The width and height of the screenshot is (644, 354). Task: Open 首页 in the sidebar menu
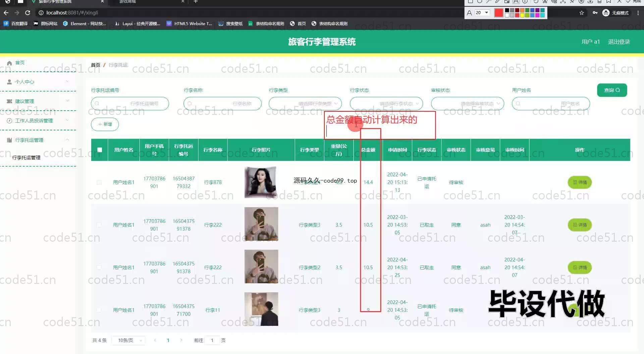20,63
